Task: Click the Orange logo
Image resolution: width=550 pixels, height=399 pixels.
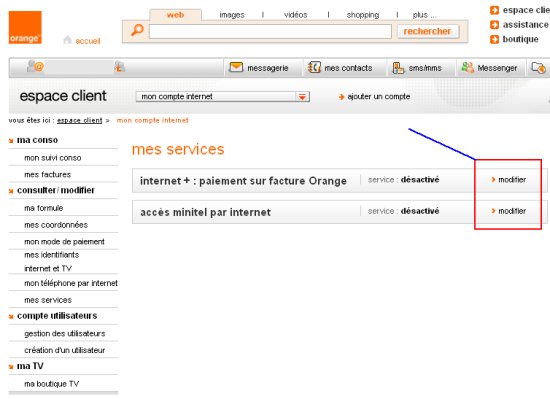Action: 25,27
